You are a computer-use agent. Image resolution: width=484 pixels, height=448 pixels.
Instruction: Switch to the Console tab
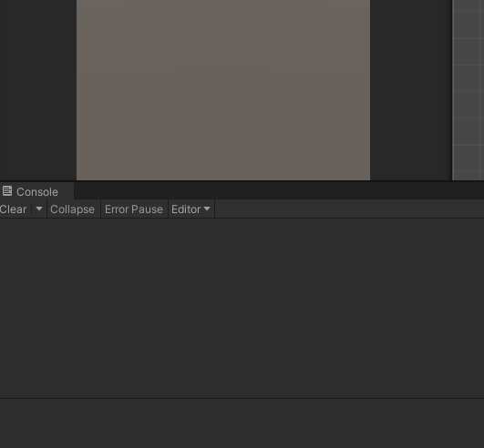(x=36, y=191)
